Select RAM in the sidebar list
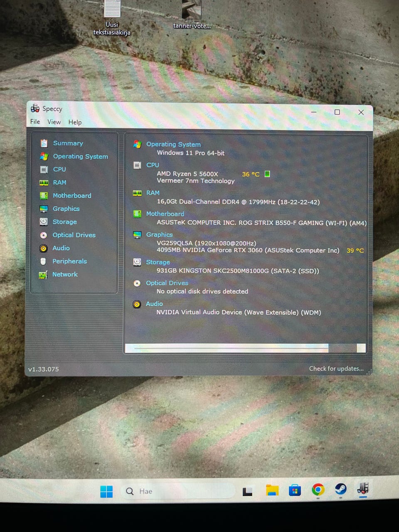Screen dimensions: 399x532 [x=59, y=182]
